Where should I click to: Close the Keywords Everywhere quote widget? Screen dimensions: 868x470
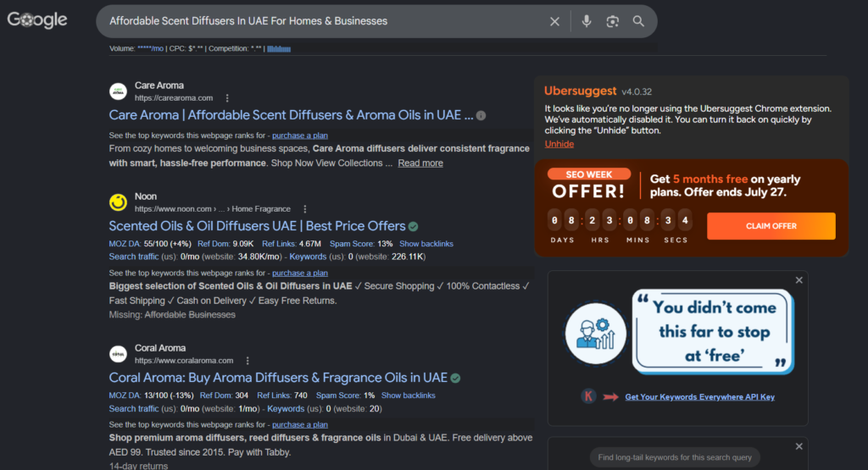point(798,280)
